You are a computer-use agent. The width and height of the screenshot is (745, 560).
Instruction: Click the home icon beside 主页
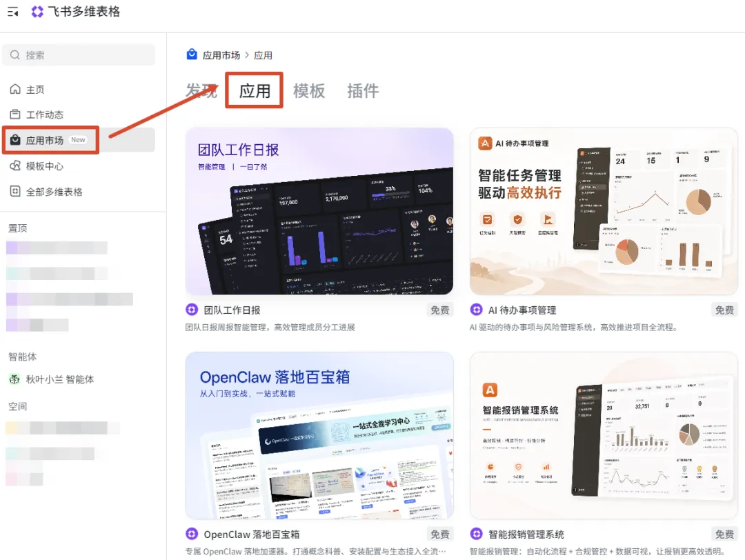click(15, 89)
